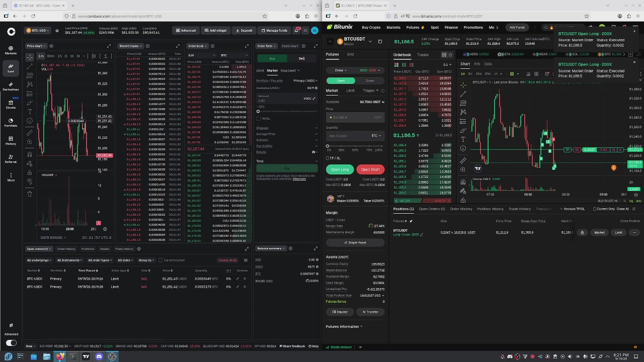Open Discord from the taskbar
The image size is (644, 362).
click(x=99, y=356)
